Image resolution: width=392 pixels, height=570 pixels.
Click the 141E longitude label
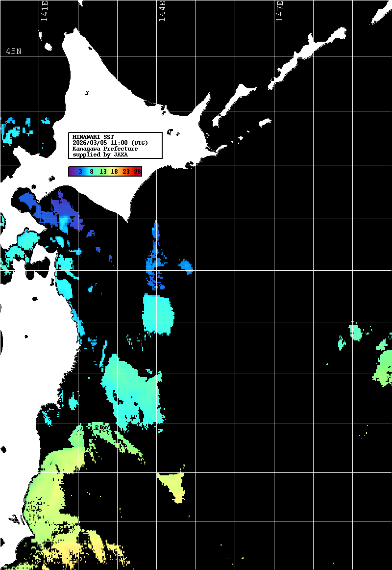pos(45,12)
